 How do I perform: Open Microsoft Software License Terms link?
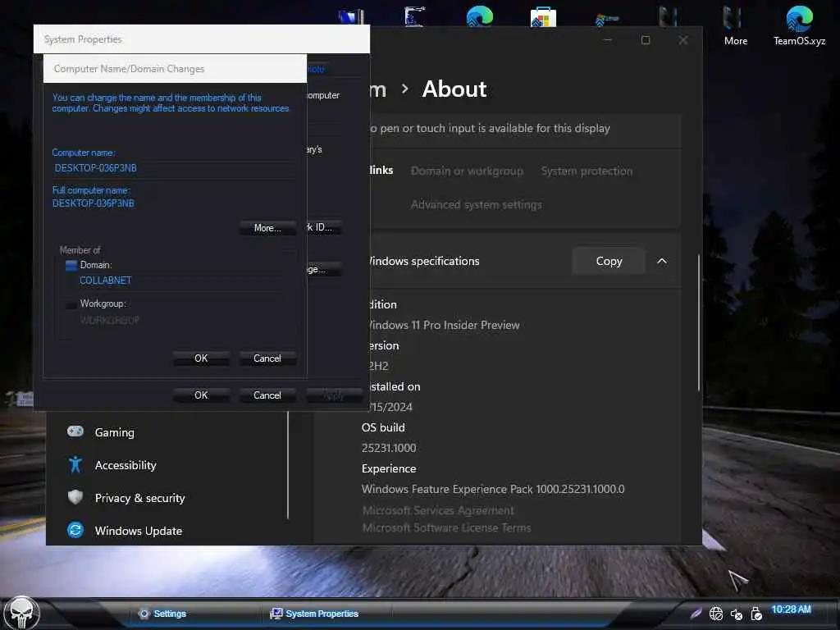(447, 527)
